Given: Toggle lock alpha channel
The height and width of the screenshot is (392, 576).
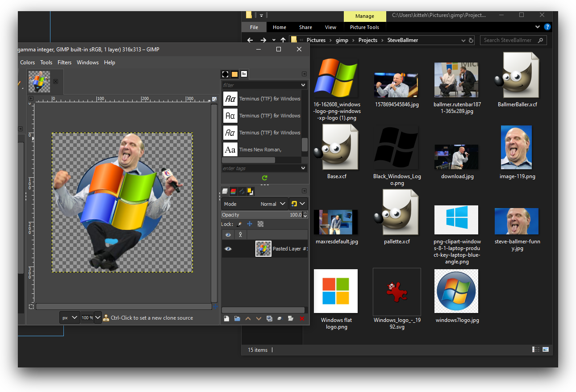Looking at the screenshot, I should [260, 224].
